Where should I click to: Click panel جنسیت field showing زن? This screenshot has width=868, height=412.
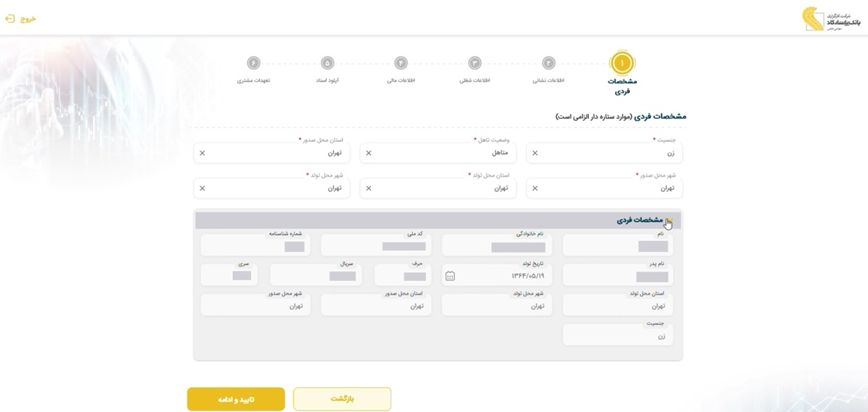[x=618, y=335]
